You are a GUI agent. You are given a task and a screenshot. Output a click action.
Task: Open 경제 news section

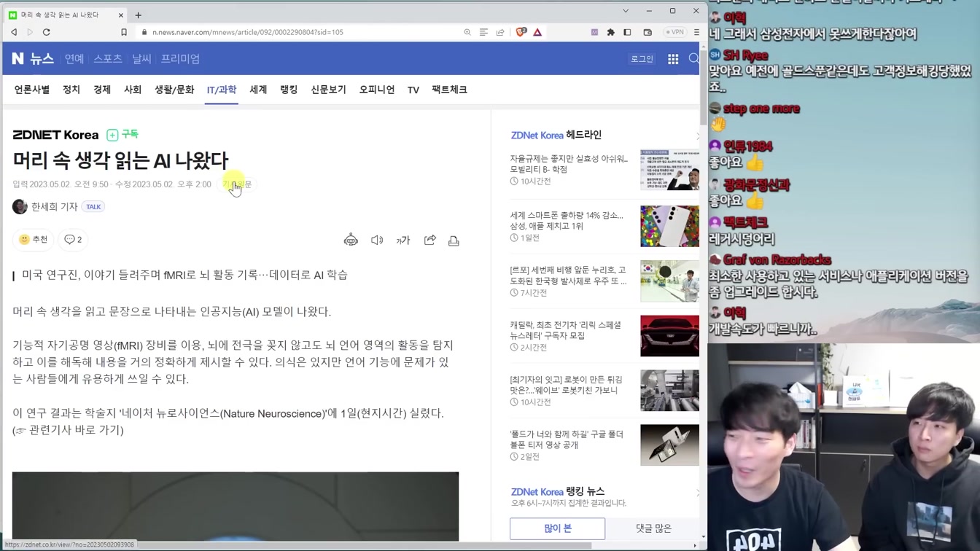tap(102, 90)
